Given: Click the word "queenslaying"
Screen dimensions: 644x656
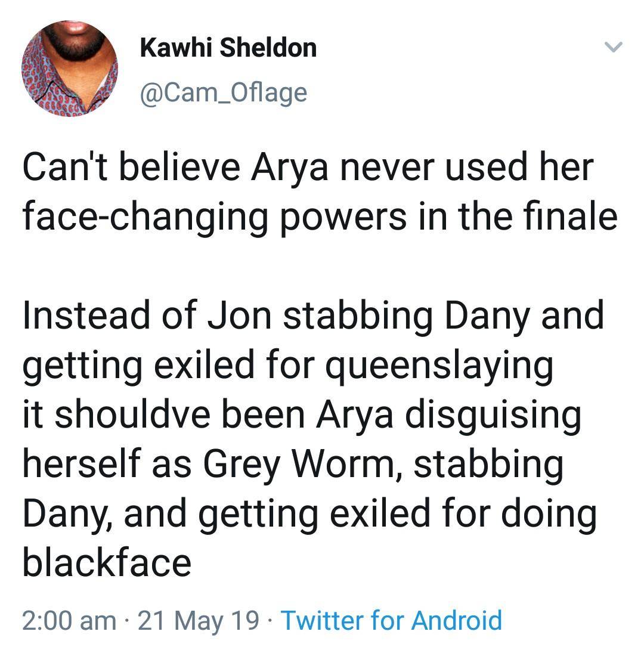Looking at the screenshot, I should (439, 366).
